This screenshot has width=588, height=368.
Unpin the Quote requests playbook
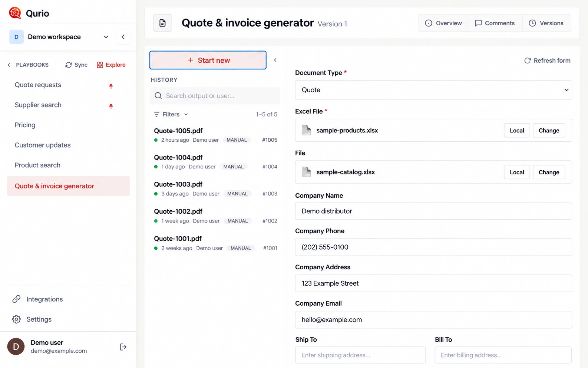[x=111, y=86]
